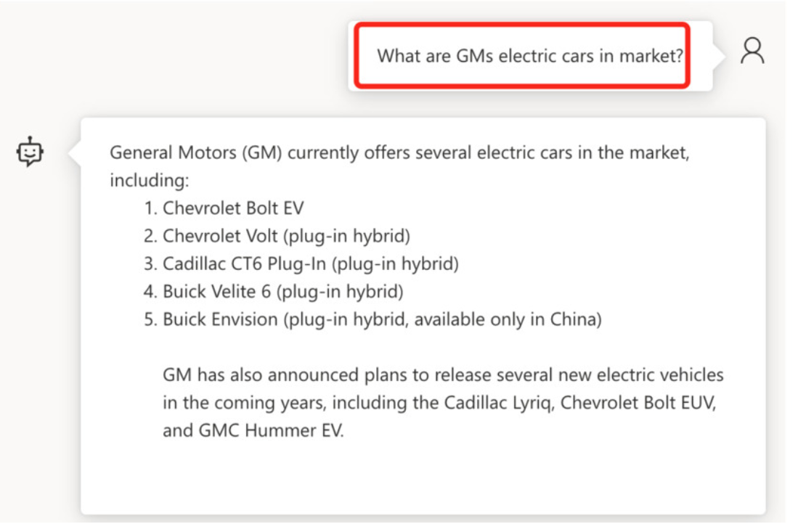Click the Chevrolet Bolt EV list item
Viewport: 798px width, 532px height.
point(232,208)
